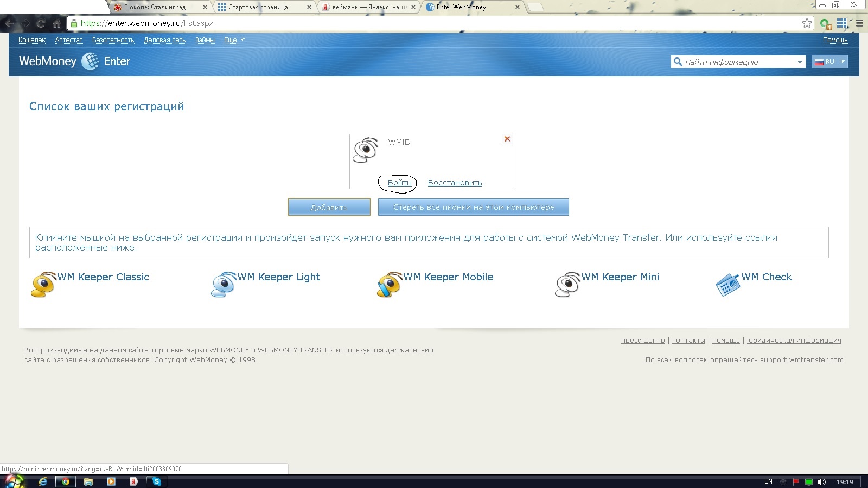Click the WebMoney globe logo
Screen dimensions: 868x488
pos(91,61)
